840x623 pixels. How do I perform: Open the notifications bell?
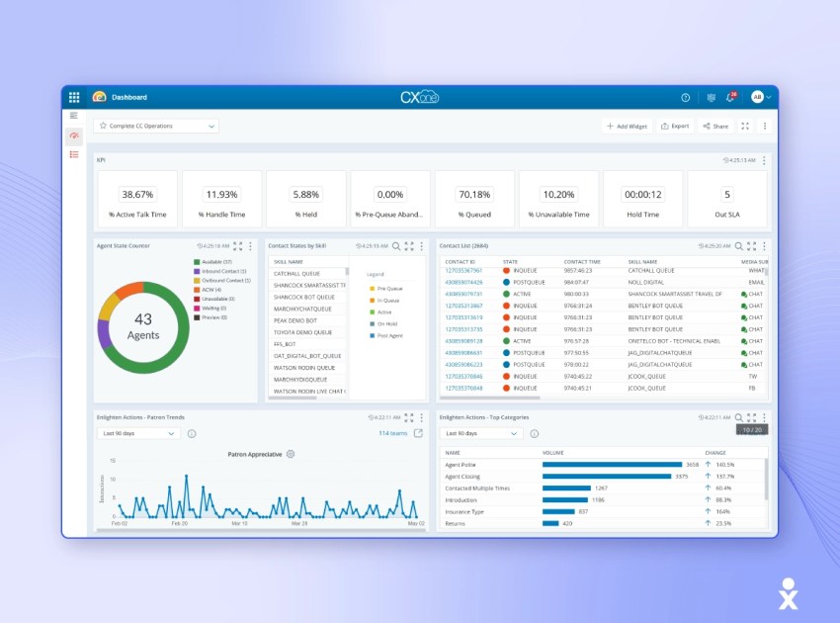click(729, 98)
